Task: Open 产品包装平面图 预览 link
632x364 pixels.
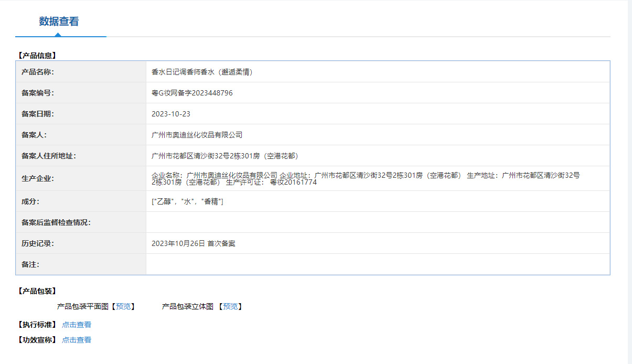Action: pos(123,306)
